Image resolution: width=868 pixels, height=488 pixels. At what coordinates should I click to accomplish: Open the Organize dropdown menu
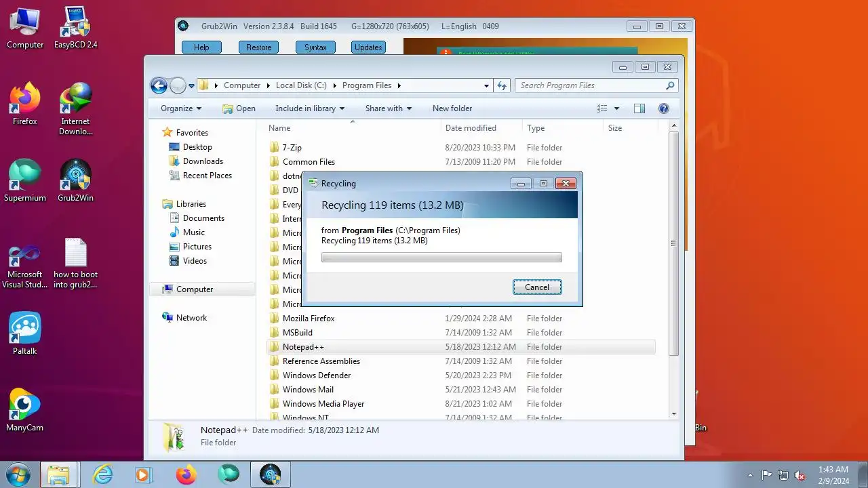181,108
